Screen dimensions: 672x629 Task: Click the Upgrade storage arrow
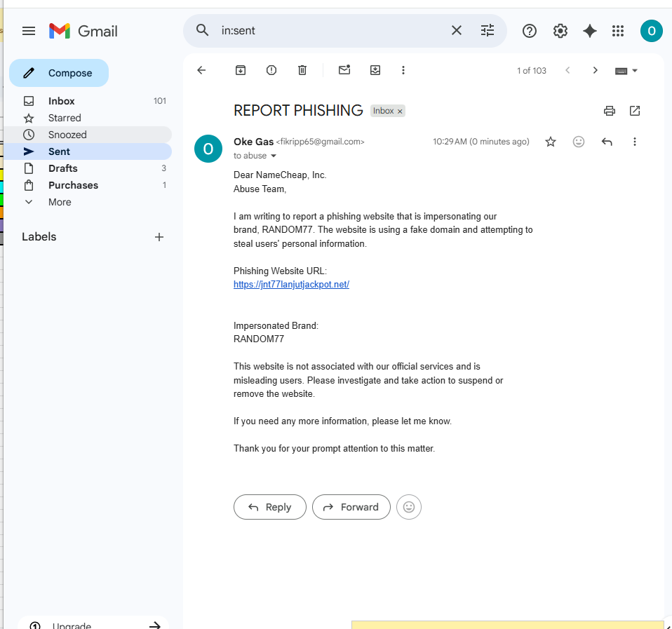point(155,625)
